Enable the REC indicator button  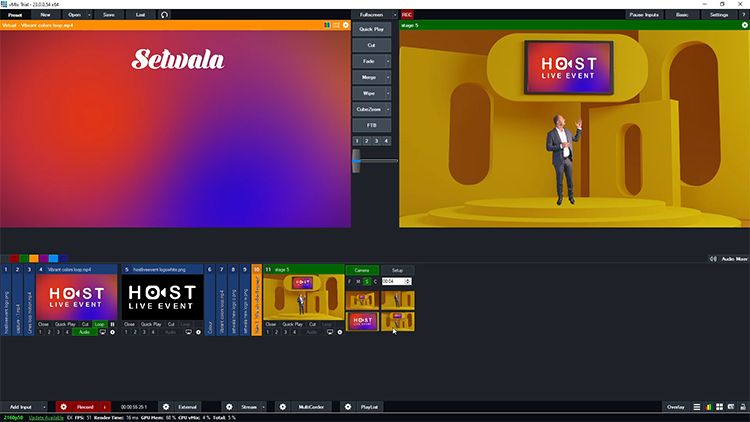[x=407, y=15]
